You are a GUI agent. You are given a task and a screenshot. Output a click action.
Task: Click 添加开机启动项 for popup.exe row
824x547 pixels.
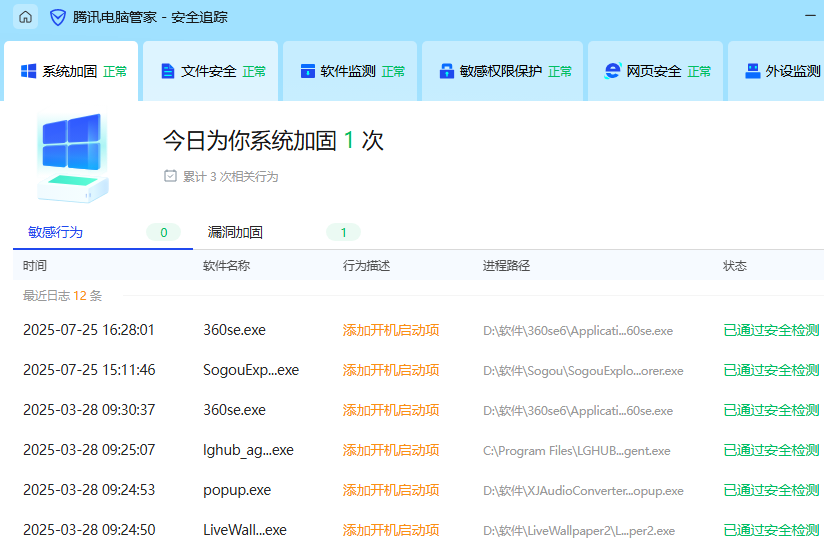391,490
